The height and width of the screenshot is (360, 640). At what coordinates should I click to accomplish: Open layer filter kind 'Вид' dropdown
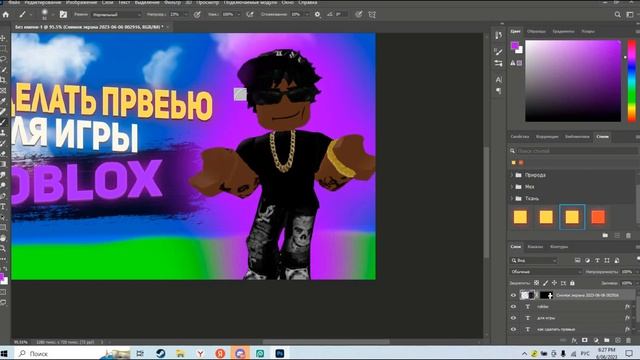[533, 260]
